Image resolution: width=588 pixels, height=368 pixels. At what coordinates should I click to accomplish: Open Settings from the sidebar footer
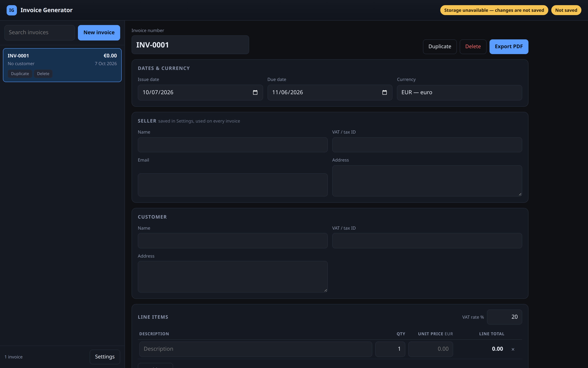[x=105, y=357]
